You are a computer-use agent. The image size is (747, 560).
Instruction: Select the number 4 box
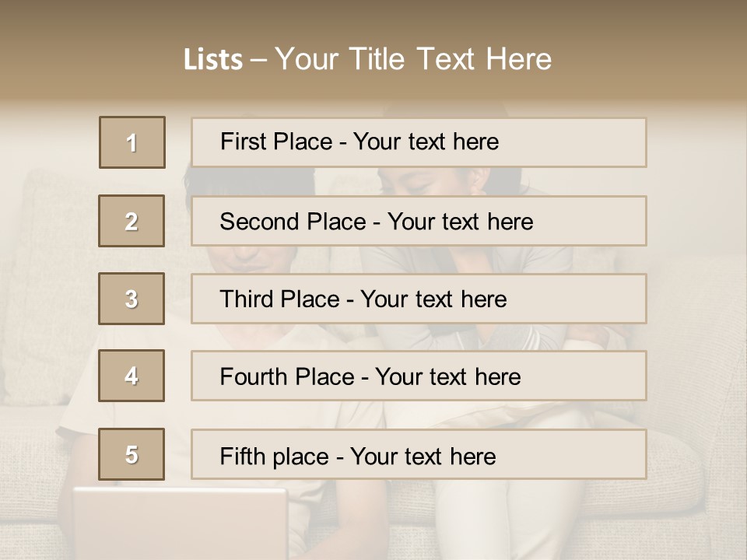point(132,376)
